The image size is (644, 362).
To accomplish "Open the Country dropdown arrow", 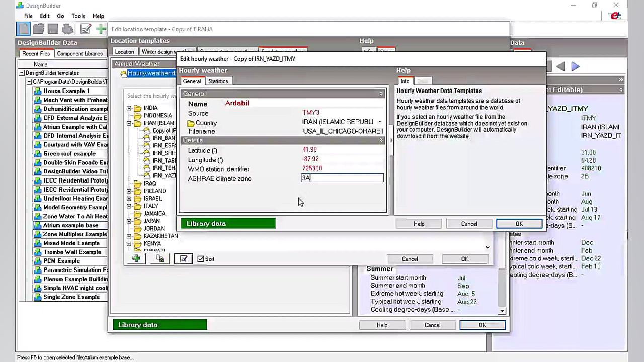I will [380, 122].
